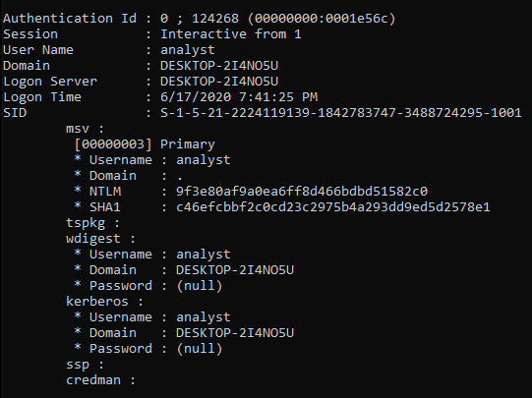Click the Logon Time value 6/17/2020

click(196, 97)
